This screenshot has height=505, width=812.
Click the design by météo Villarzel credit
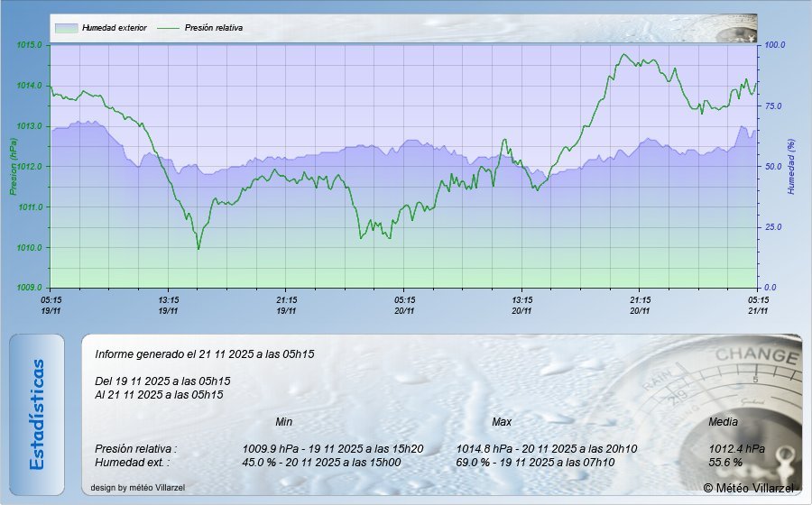(x=137, y=488)
